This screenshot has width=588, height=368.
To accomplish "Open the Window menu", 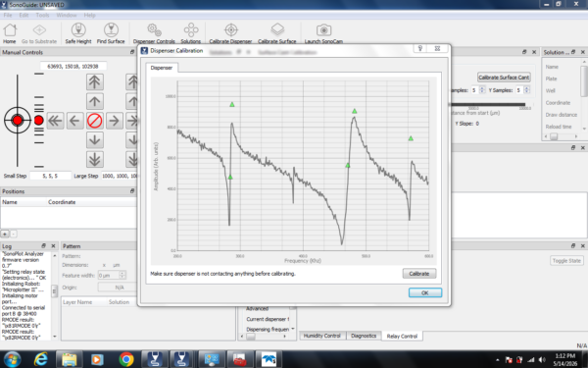I will [x=67, y=15].
